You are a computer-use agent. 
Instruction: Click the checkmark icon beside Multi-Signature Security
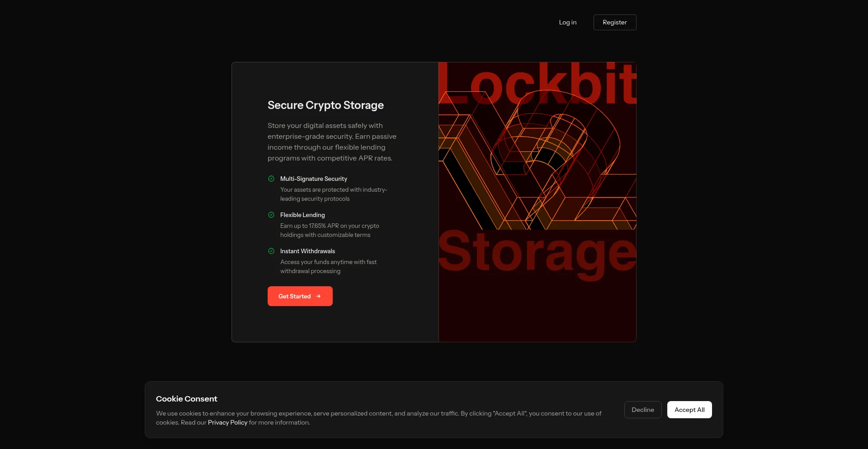[x=271, y=179]
